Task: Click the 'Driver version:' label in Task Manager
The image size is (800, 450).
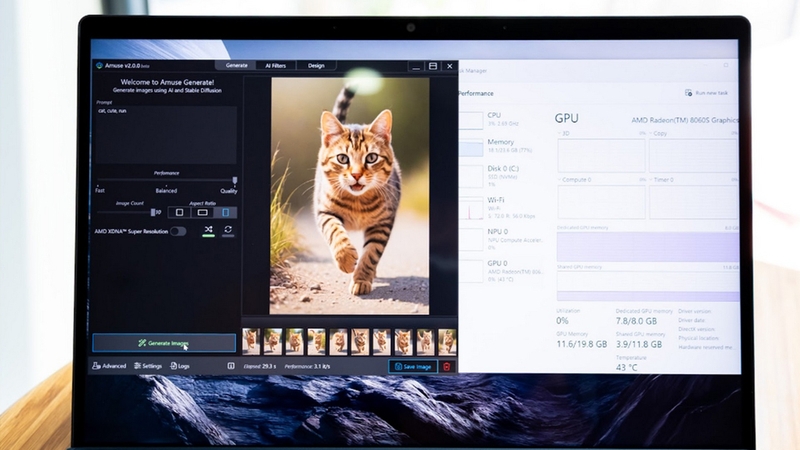Action: (694, 311)
